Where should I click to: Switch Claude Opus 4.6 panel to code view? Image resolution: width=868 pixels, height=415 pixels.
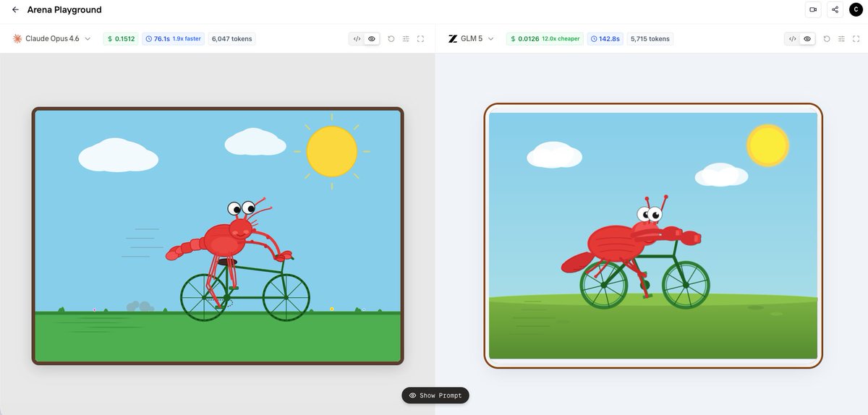(x=357, y=39)
